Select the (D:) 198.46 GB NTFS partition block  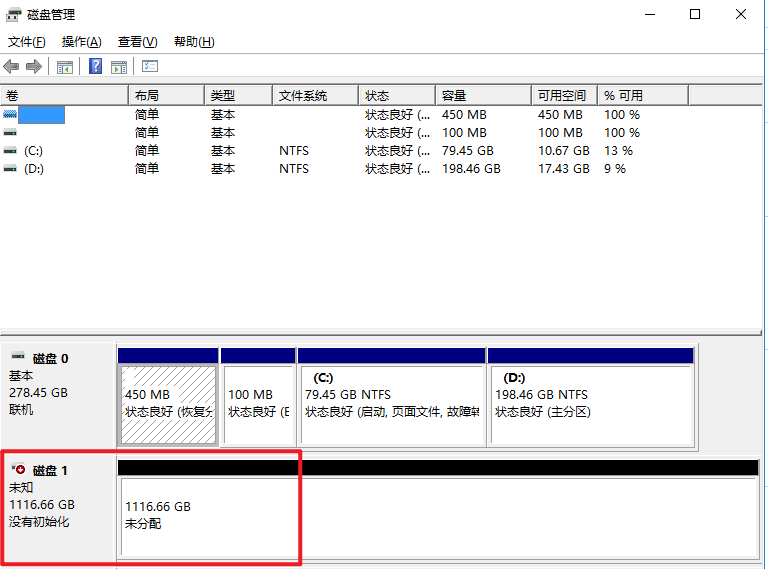pos(590,403)
